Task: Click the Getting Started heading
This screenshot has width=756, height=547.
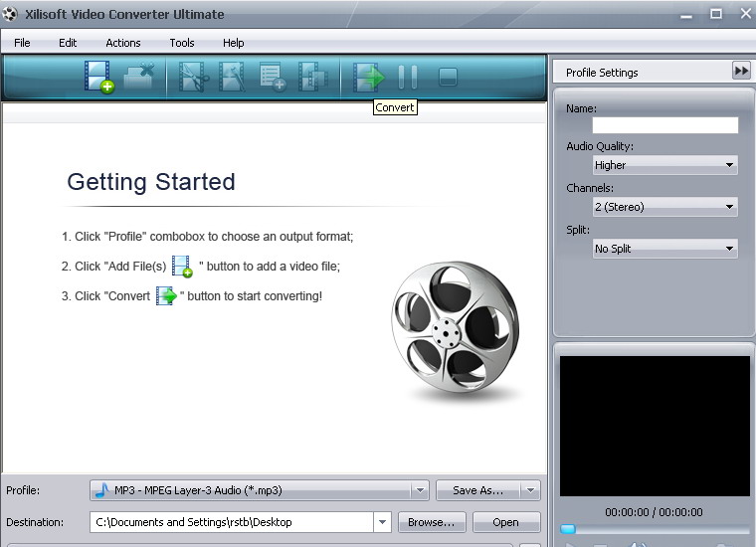Action: pyautogui.click(x=151, y=182)
